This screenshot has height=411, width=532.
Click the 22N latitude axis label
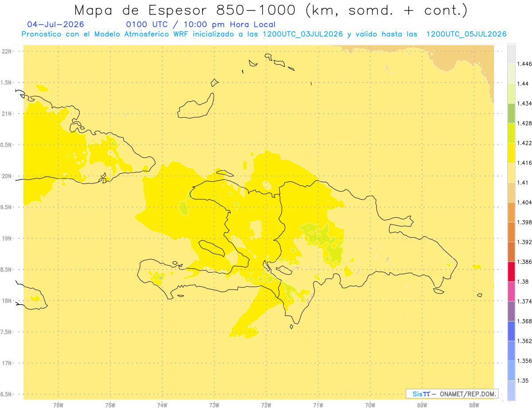click(7, 51)
